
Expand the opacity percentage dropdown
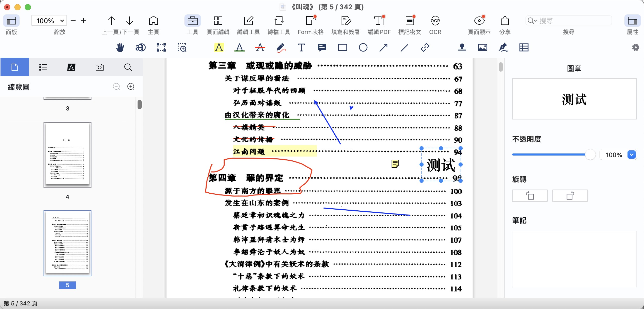[x=631, y=155]
